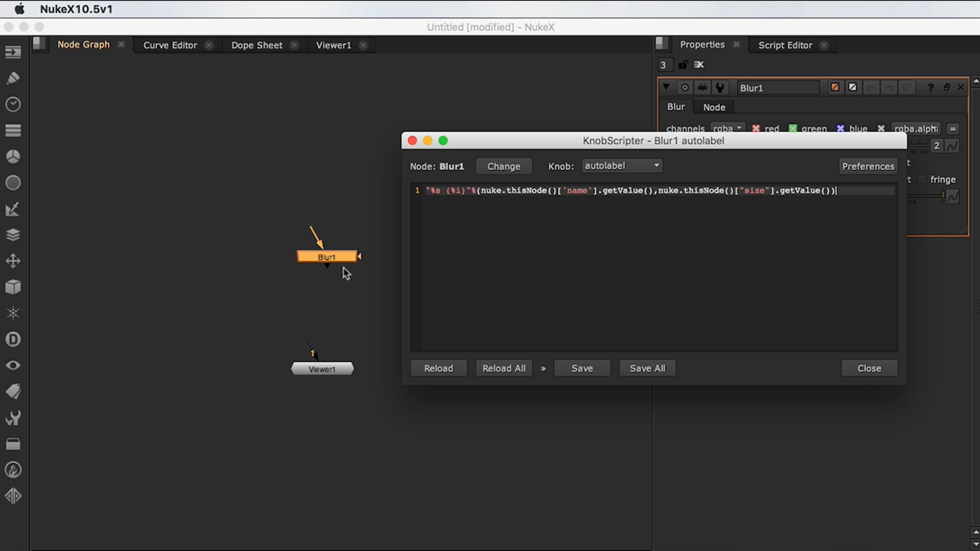Toggle the green channel checkbox

click(793, 129)
